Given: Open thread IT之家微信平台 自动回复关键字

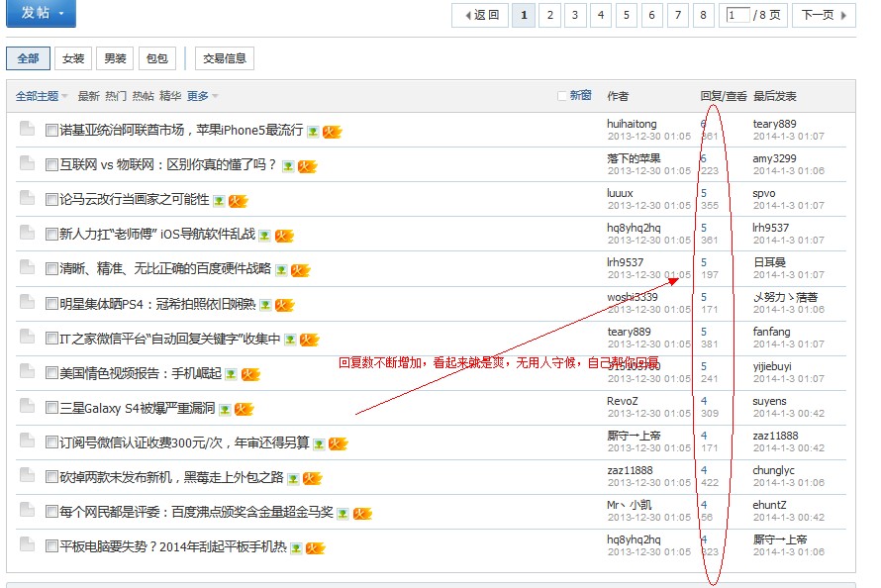Looking at the screenshot, I should [x=170, y=339].
